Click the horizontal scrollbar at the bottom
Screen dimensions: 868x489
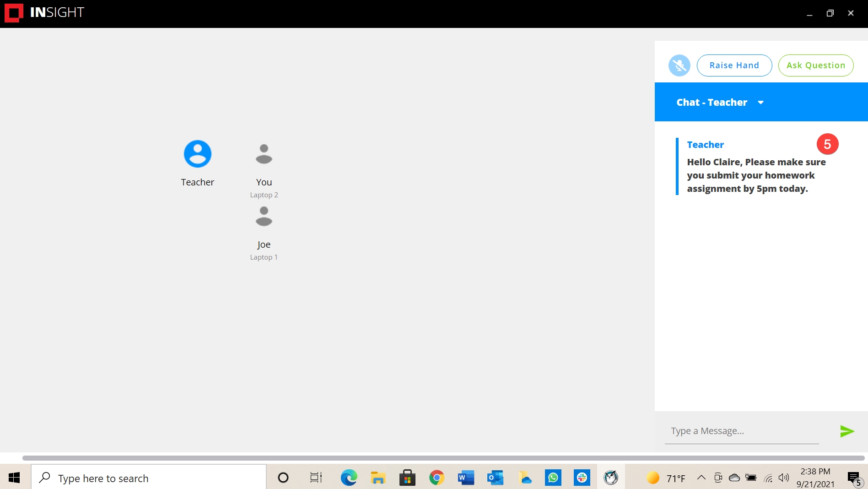pyautogui.click(x=443, y=458)
